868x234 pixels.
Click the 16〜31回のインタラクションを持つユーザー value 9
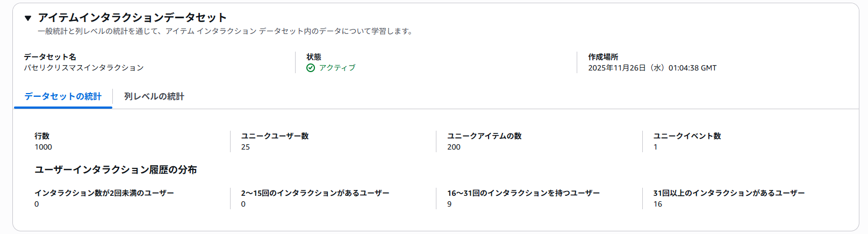[x=450, y=204]
